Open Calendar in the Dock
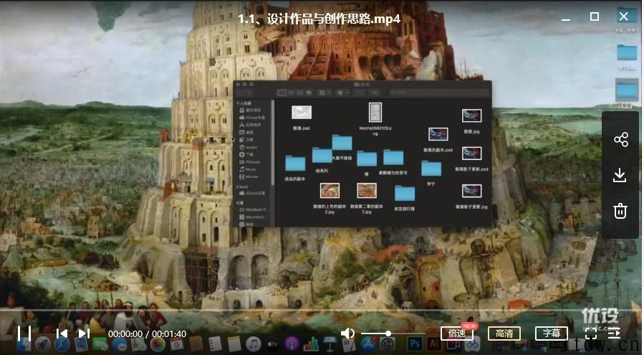644x355 pixels. [x=177, y=344]
